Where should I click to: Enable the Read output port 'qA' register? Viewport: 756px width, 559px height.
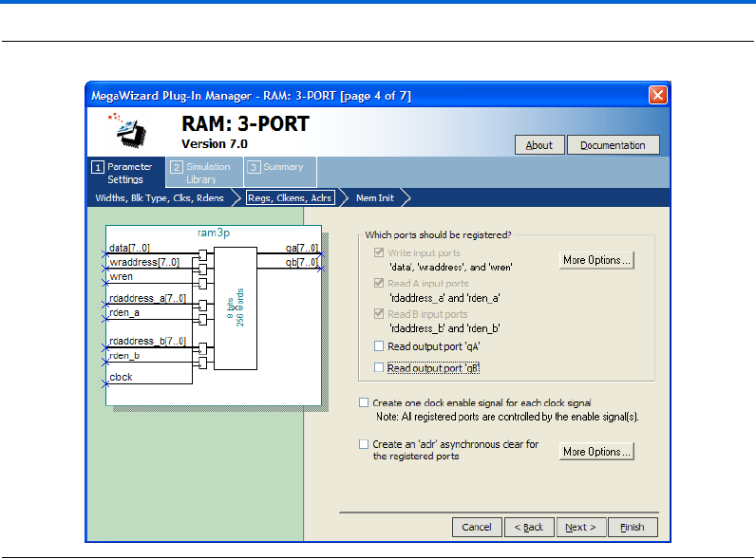(379, 346)
